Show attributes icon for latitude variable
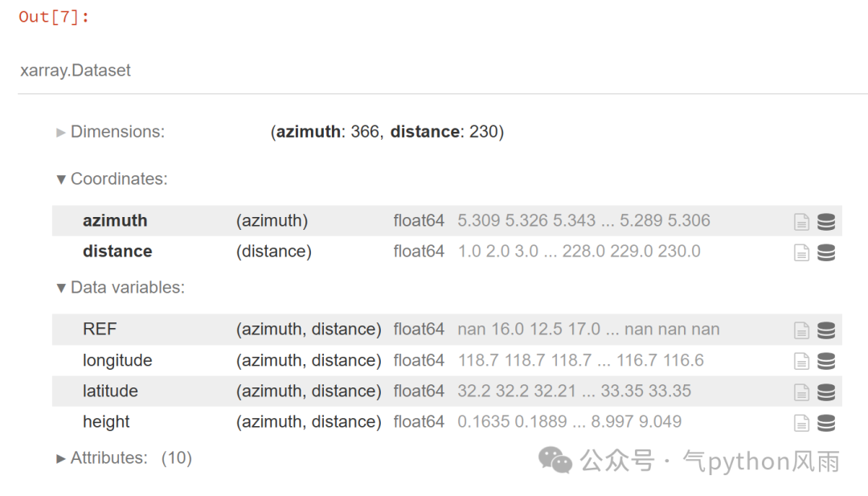This screenshot has height=496, width=868. point(801,392)
